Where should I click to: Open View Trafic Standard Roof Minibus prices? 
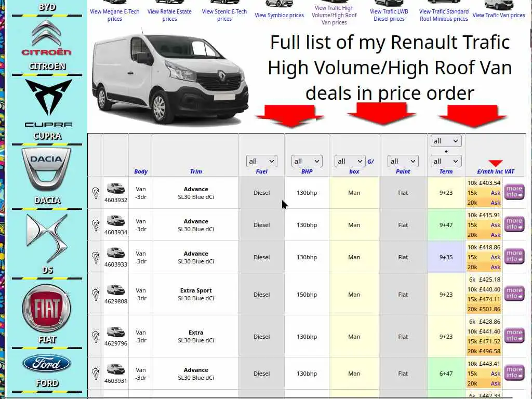click(444, 15)
